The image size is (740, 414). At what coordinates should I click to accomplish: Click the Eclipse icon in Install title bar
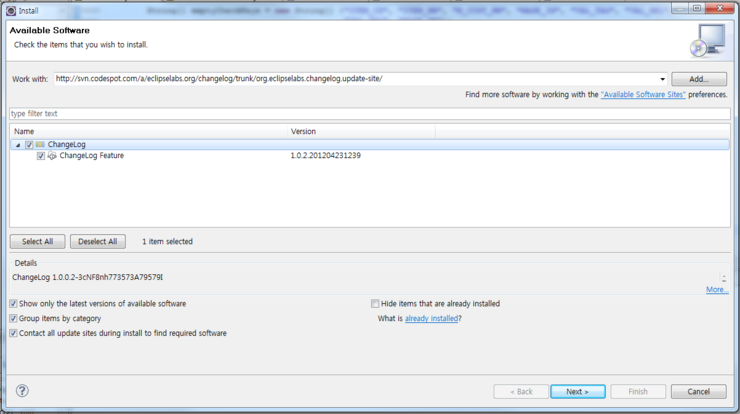[11, 10]
